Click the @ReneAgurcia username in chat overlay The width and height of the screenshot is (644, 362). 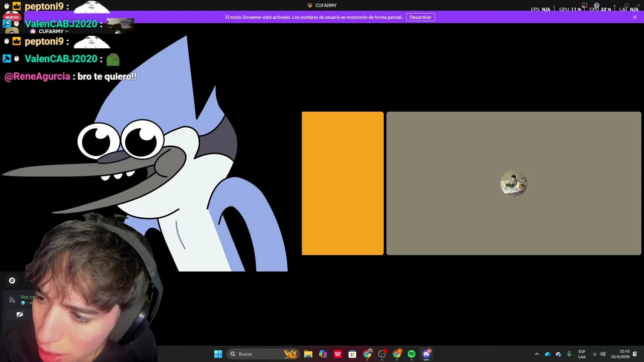click(x=37, y=77)
